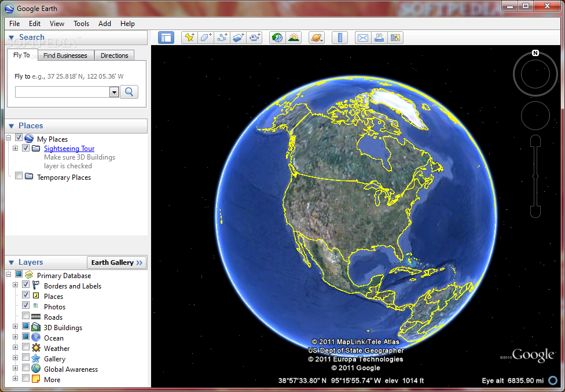The image size is (565, 392).
Task: Click the Google logo on the map
Action: point(533,355)
